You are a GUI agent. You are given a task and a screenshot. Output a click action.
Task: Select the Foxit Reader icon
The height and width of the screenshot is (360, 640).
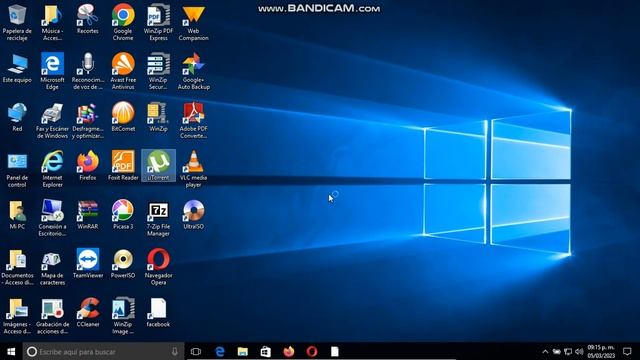point(123,166)
